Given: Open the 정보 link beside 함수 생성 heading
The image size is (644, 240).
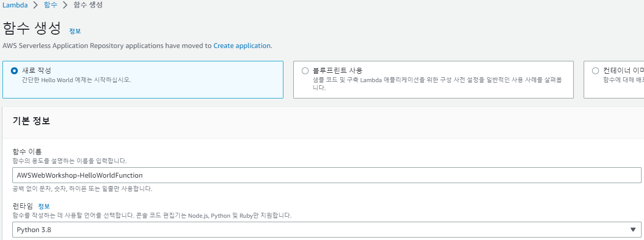Looking at the screenshot, I should 75,31.
